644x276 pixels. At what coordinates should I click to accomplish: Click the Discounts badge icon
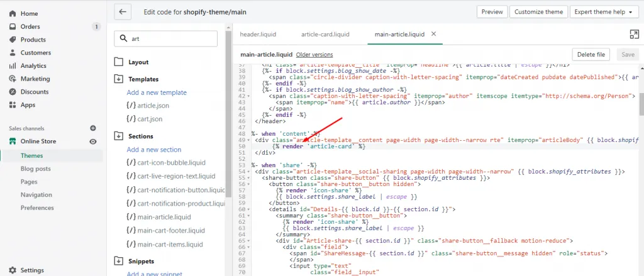(x=13, y=92)
